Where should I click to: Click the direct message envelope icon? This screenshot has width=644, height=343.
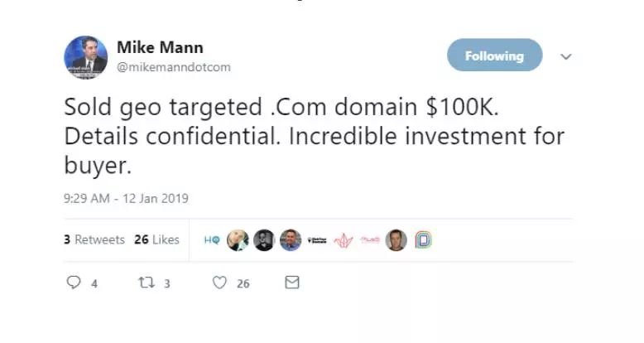point(291,283)
